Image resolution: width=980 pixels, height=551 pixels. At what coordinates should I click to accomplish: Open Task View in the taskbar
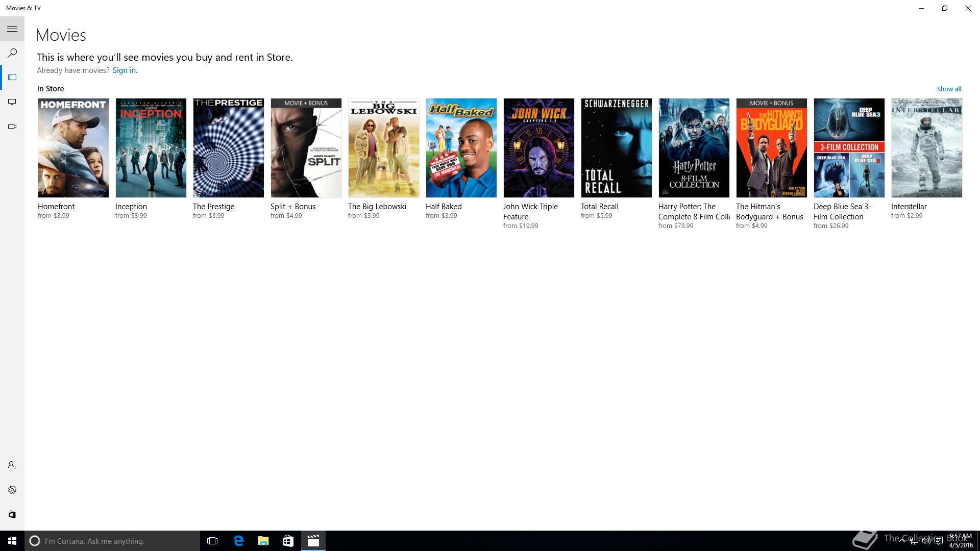(x=212, y=541)
